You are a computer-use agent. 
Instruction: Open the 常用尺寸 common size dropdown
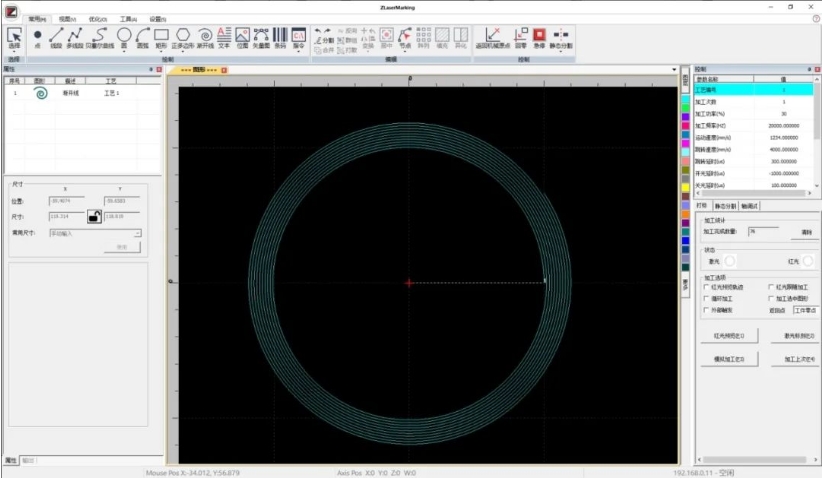[95, 233]
